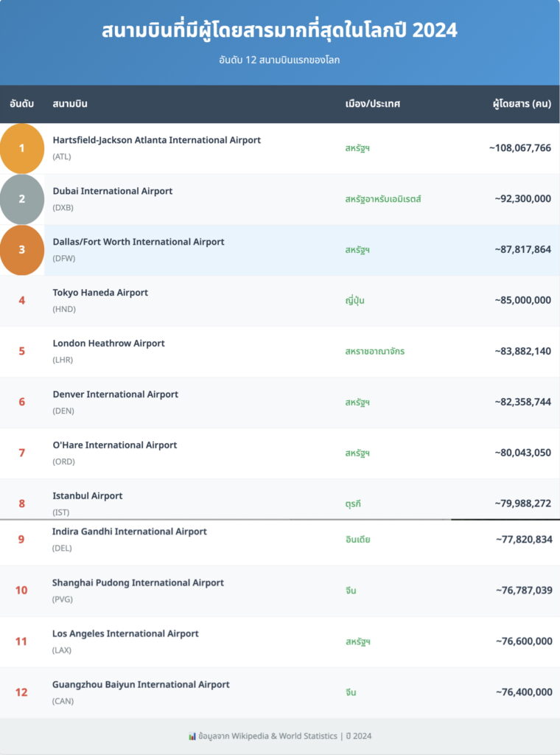Click the Tokyo Haneda Airport row title
The image size is (560, 755).
[x=100, y=293]
